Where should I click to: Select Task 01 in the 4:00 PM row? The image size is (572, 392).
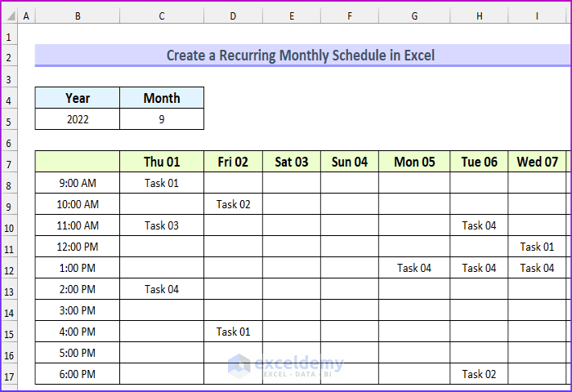[234, 332]
